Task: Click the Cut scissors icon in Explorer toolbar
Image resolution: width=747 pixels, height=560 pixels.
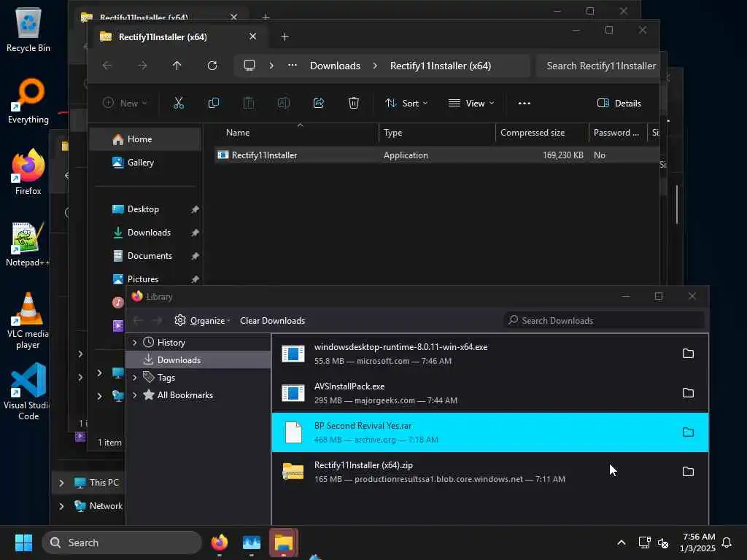Action: 179,103
